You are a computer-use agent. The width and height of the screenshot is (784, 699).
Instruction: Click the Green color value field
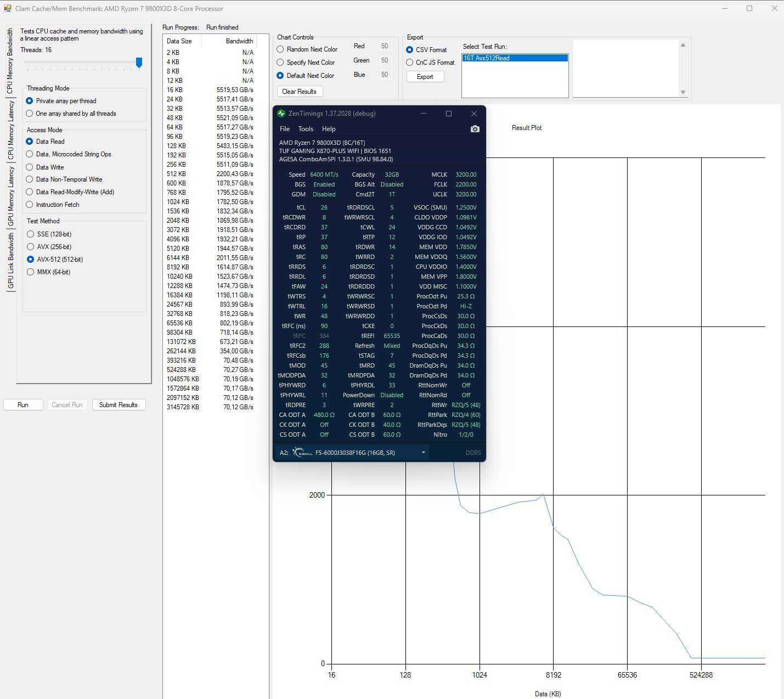[x=385, y=60]
